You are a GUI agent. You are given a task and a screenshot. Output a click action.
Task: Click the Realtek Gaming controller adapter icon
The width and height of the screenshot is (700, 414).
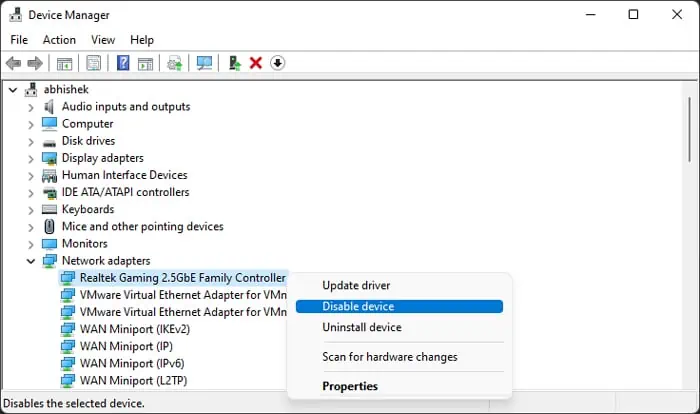click(x=67, y=278)
